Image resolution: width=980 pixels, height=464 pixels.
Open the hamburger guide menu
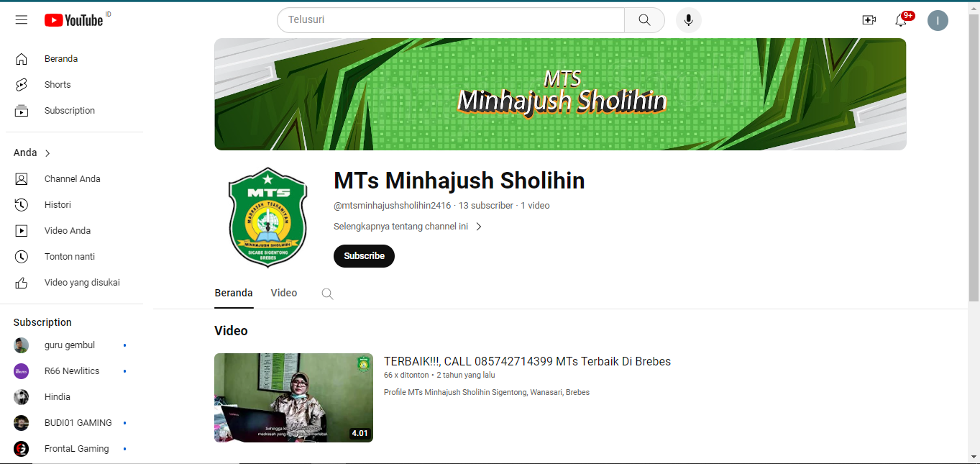click(22, 20)
